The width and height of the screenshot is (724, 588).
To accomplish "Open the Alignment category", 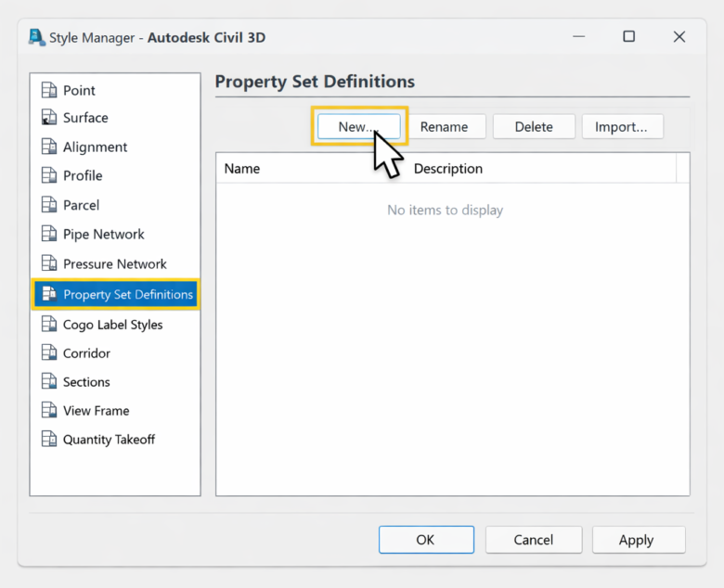I will pyautogui.click(x=115, y=147).
